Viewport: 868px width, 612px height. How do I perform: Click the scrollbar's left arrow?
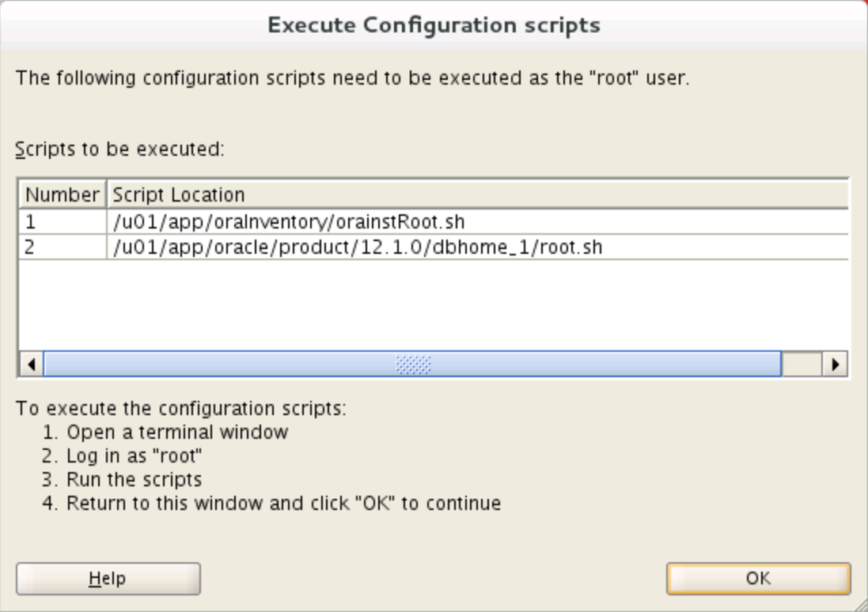point(31,365)
